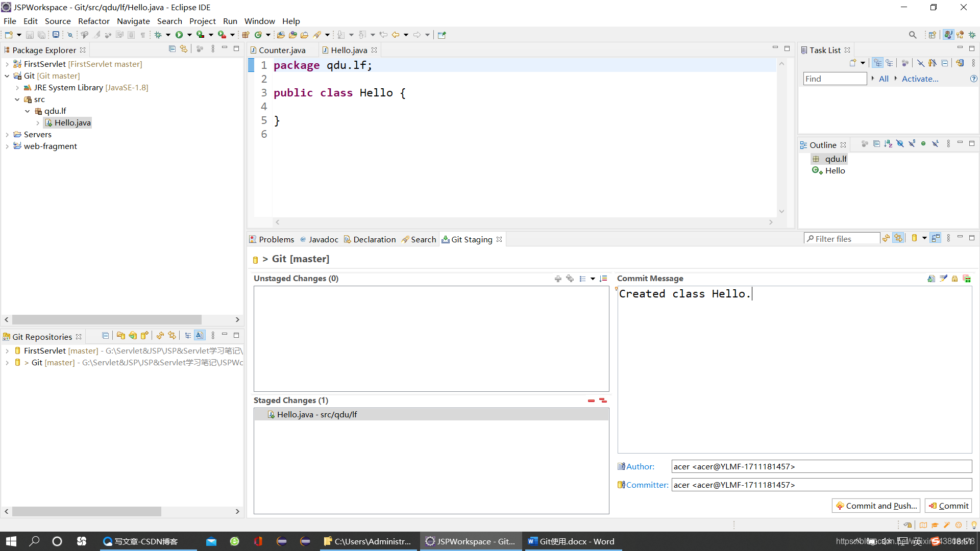Click the Back navigation arrow in toolbar
The height and width of the screenshot is (551, 980).
click(x=396, y=35)
